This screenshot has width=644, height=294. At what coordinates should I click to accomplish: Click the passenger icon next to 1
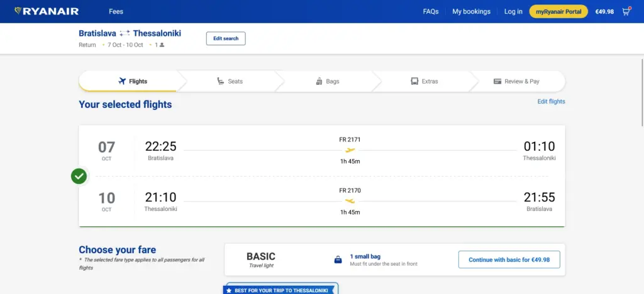pyautogui.click(x=162, y=45)
